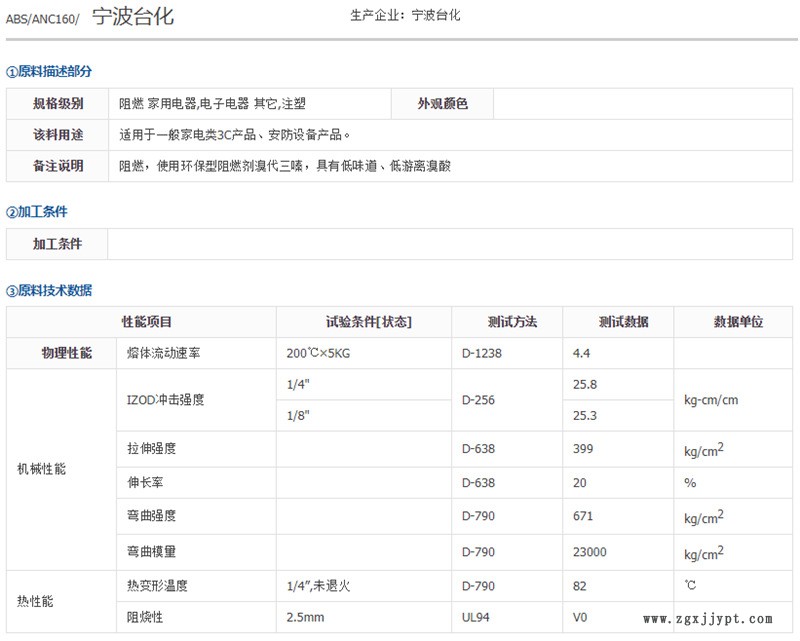The width and height of the screenshot is (800, 641).
Task: Click the flexural strength value "671"
Action: pos(583,516)
